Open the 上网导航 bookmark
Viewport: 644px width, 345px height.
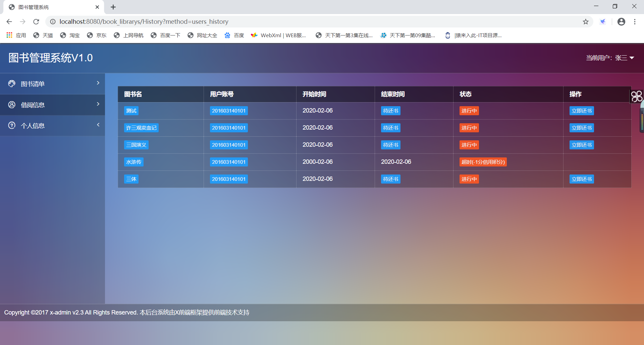[x=128, y=35]
